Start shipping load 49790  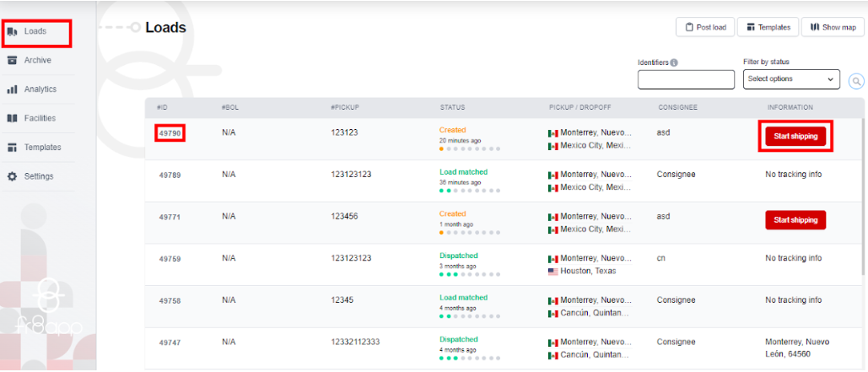pos(795,137)
